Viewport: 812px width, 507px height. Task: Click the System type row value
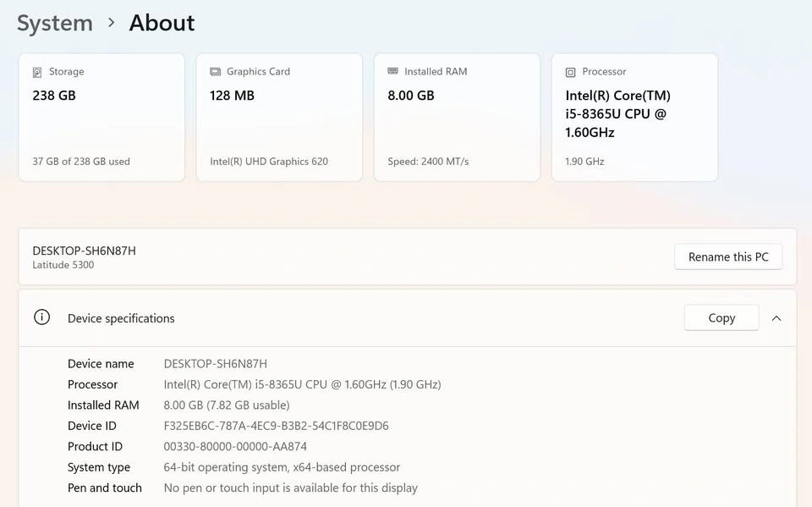[282, 467]
